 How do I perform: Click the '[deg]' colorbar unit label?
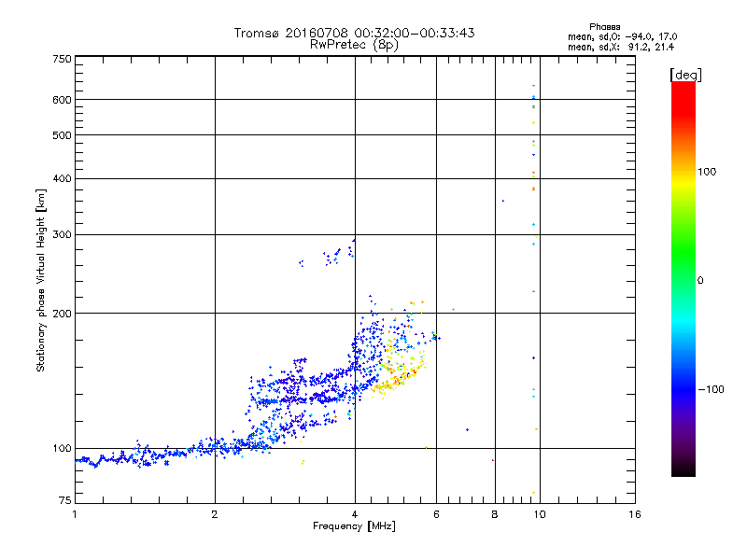click(x=685, y=76)
